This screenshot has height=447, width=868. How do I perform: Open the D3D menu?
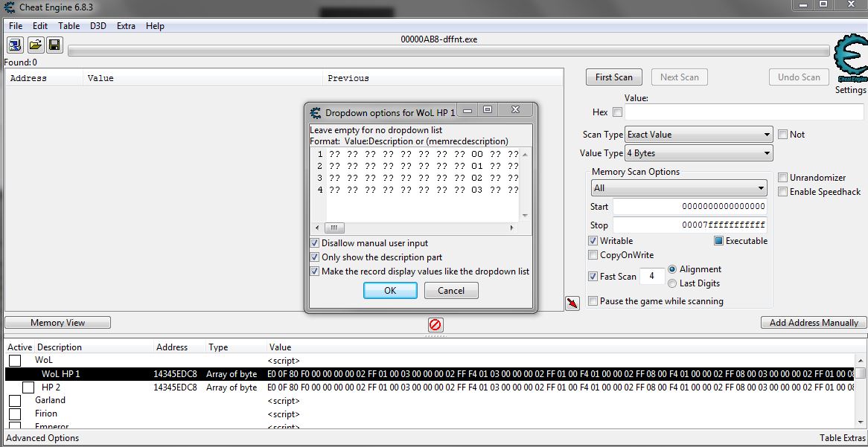[98, 26]
